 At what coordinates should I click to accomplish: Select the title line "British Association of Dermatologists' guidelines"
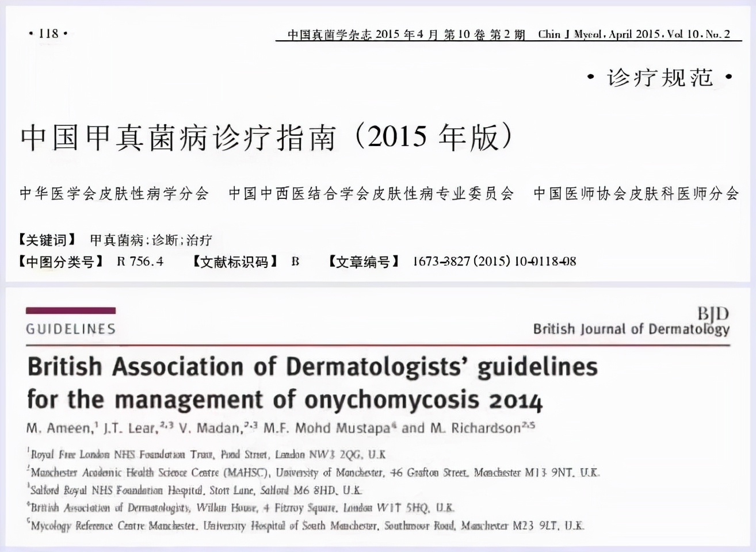(x=312, y=367)
